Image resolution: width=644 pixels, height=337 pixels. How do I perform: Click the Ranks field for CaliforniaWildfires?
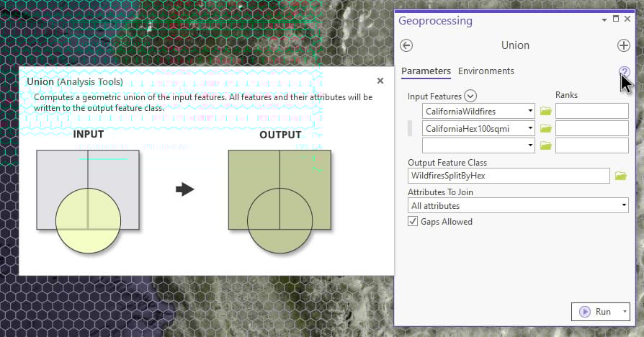point(592,111)
